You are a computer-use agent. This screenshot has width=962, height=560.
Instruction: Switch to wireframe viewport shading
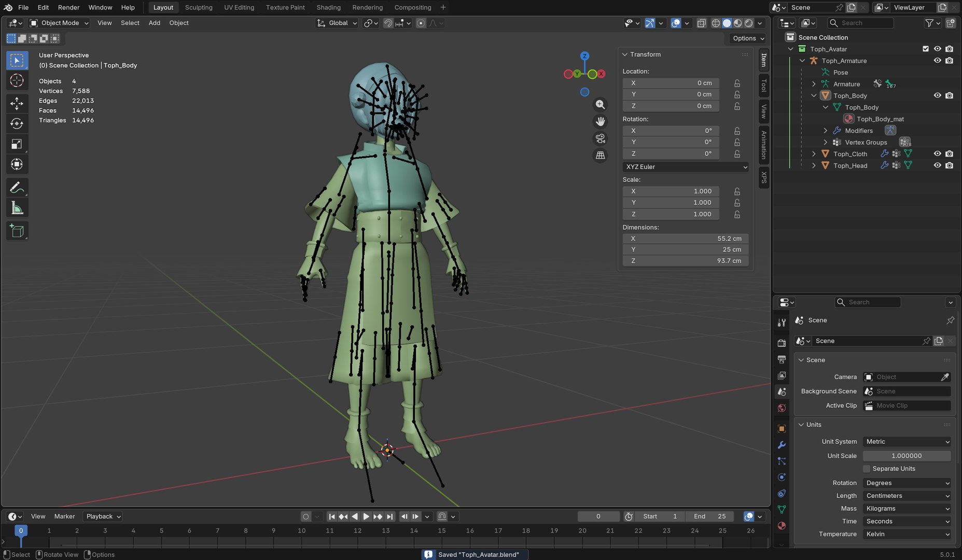716,23
